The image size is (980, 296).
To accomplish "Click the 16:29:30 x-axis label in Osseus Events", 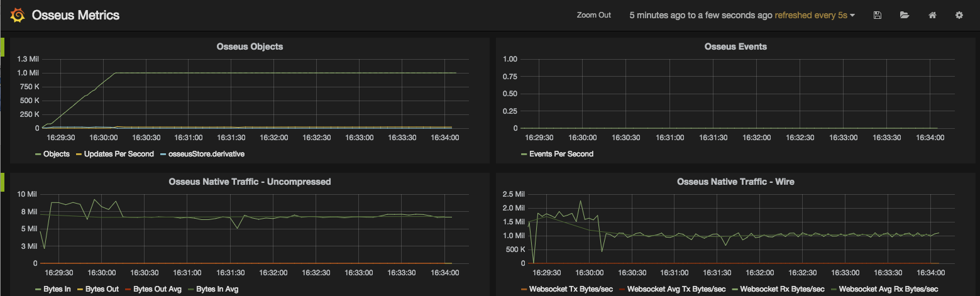I will click(540, 137).
